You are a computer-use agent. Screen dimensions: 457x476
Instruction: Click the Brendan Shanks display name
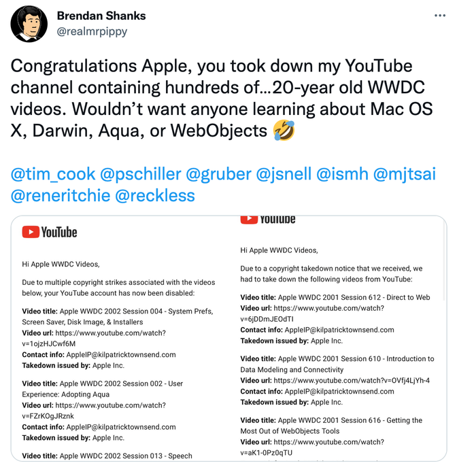101,16
